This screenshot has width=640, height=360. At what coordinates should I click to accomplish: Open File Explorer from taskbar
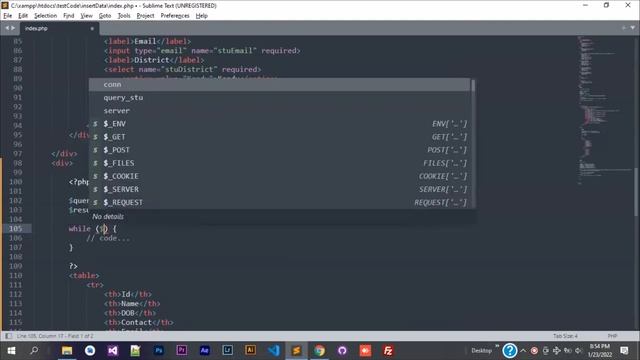click(67, 351)
